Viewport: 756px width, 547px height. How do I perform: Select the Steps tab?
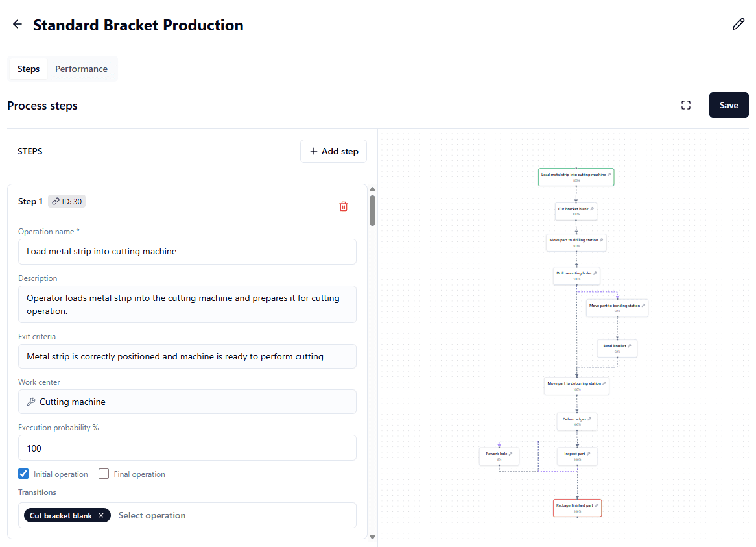[x=28, y=68]
